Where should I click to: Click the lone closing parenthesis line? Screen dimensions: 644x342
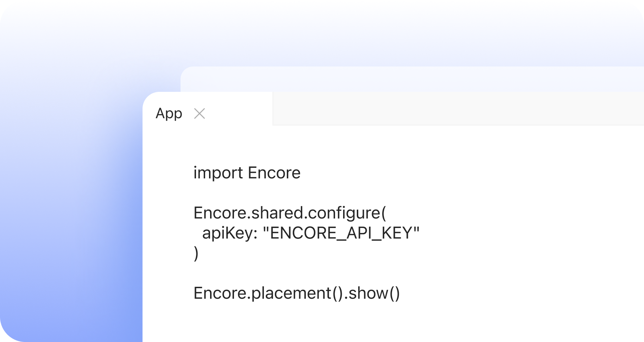pyautogui.click(x=196, y=253)
